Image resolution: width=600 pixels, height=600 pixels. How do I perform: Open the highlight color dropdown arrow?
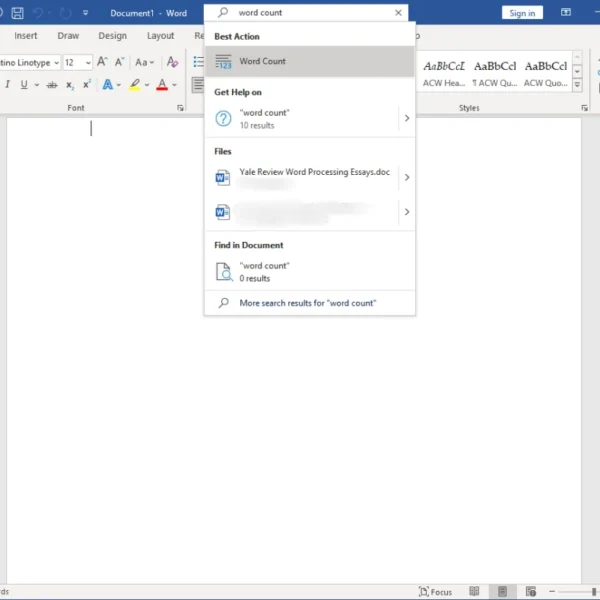pos(147,85)
